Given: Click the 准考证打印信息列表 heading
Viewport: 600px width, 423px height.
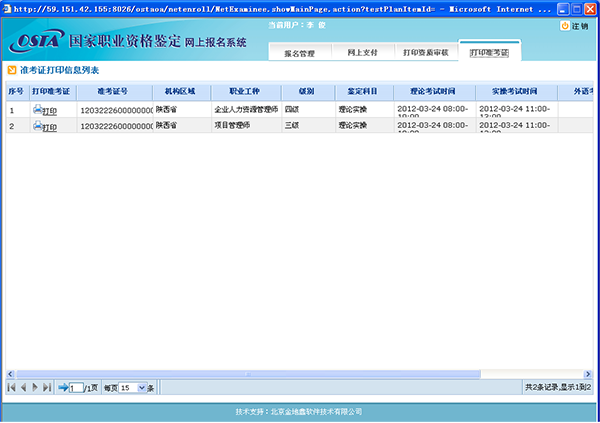Looking at the screenshot, I should (x=60, y=70).
